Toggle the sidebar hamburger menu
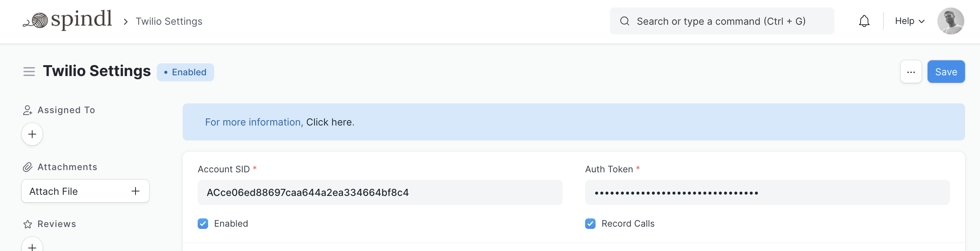 point(29,72)
